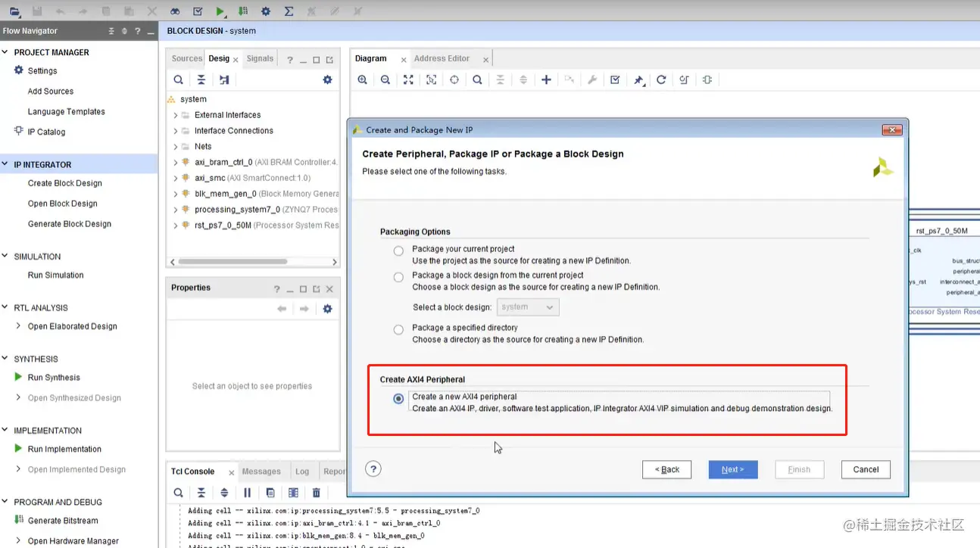Expand the Interface Connections tree node

pos(176,131)
